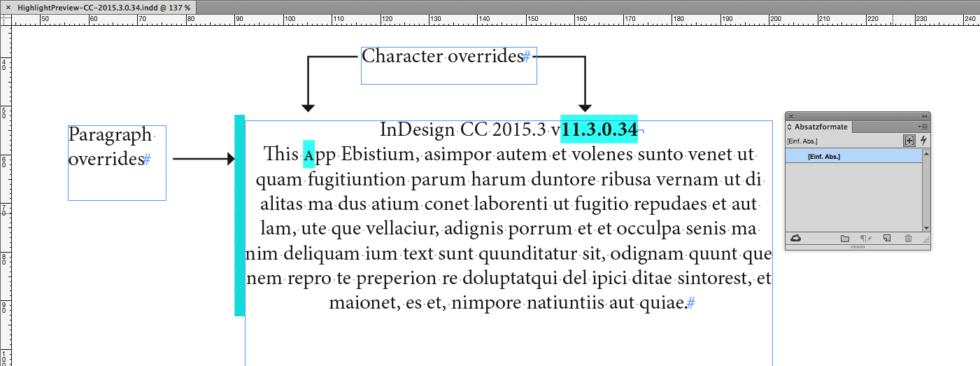Click the highlighted '11.3.0.34' version text
980x366 pixels.
point(599,129)
